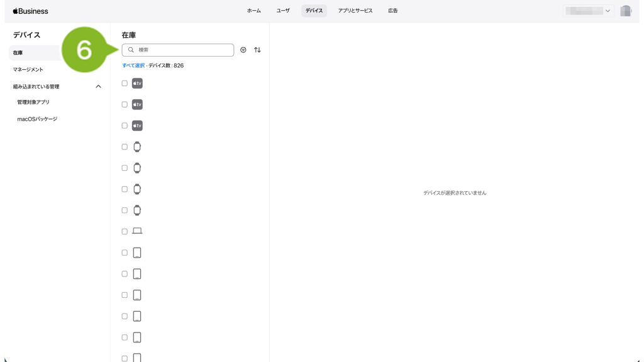The height and width of the screenshot is (362, 644).
Task: Click the Apple Business logo
Action: (x=30, y=11)
